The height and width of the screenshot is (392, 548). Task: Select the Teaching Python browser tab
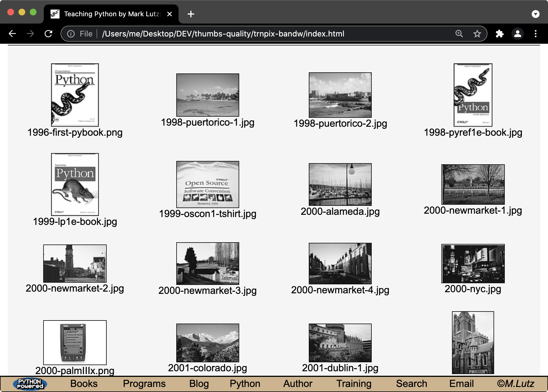coord(112,14)
